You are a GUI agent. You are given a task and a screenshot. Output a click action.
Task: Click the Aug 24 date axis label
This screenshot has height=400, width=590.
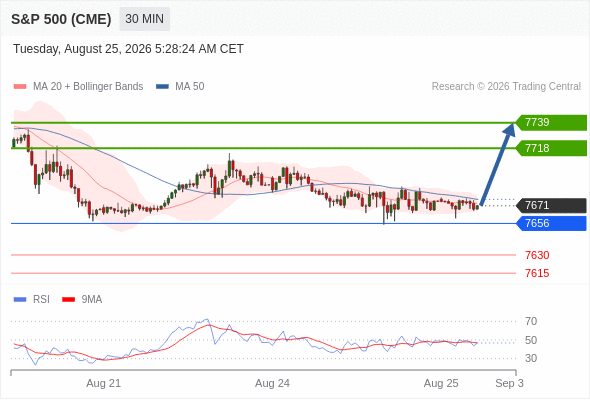click(x=272, y=383)
